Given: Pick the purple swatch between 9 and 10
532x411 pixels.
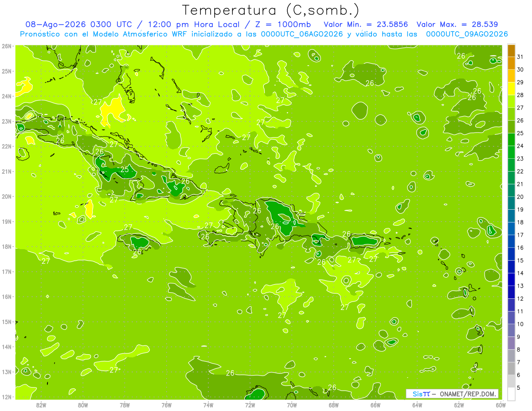Looking at the screenshot, I should (511, 330).
